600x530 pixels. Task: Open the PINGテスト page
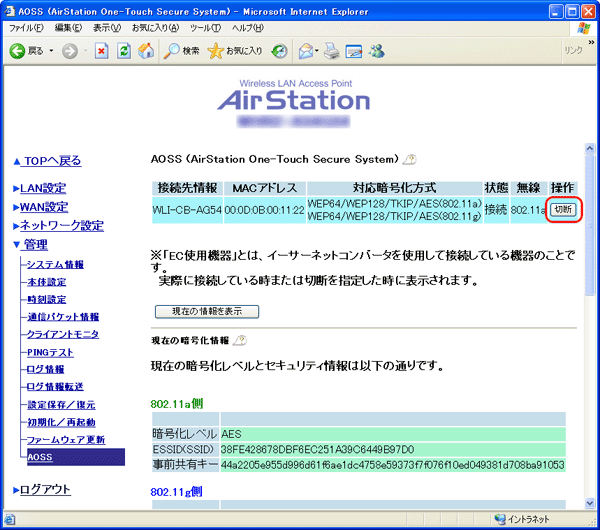click(x=50, y=352)
